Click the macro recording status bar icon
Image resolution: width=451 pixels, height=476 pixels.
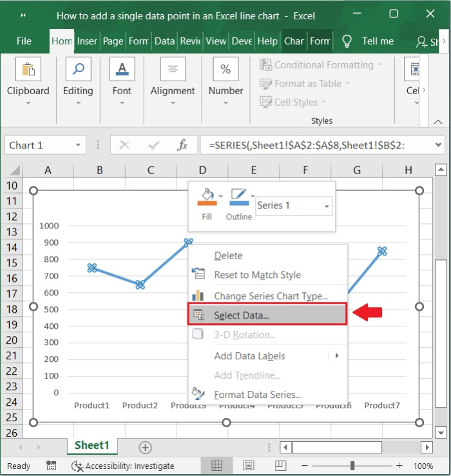coord(51,466)
